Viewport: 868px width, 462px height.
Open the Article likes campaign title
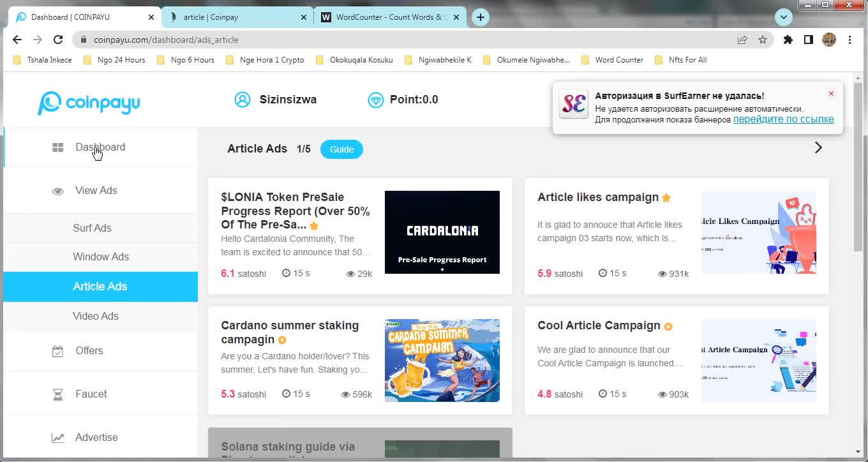[x=598, y=197]
